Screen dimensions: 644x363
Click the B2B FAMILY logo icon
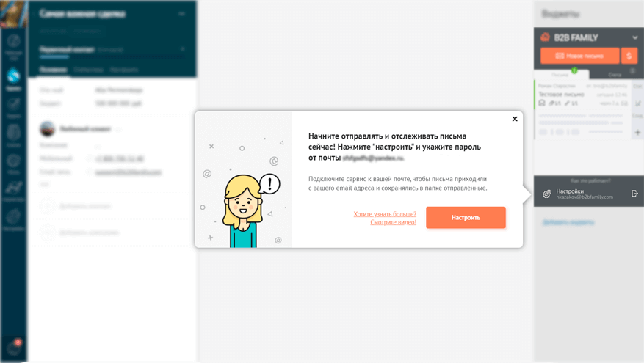(546, 37)
